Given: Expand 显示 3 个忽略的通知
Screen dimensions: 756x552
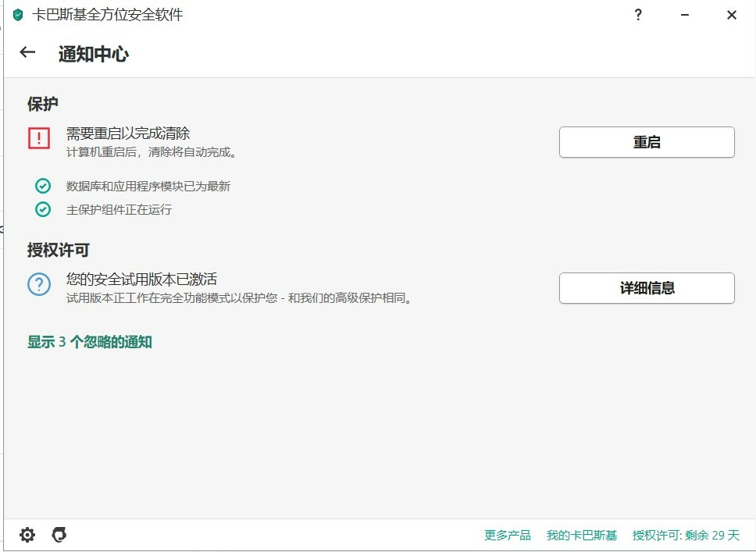Looking at the screenshot, I should tap(90, 342).
